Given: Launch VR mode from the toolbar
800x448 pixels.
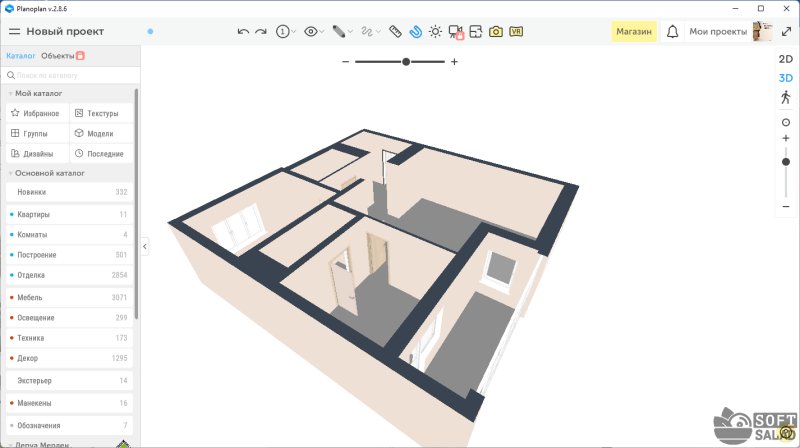Looking at the screenshot, I should tap(516, 32).
